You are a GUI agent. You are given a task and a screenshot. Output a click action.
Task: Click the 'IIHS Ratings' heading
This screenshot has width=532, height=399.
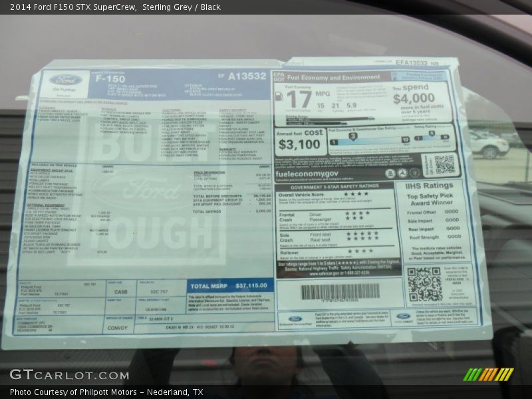click(429, 186)
